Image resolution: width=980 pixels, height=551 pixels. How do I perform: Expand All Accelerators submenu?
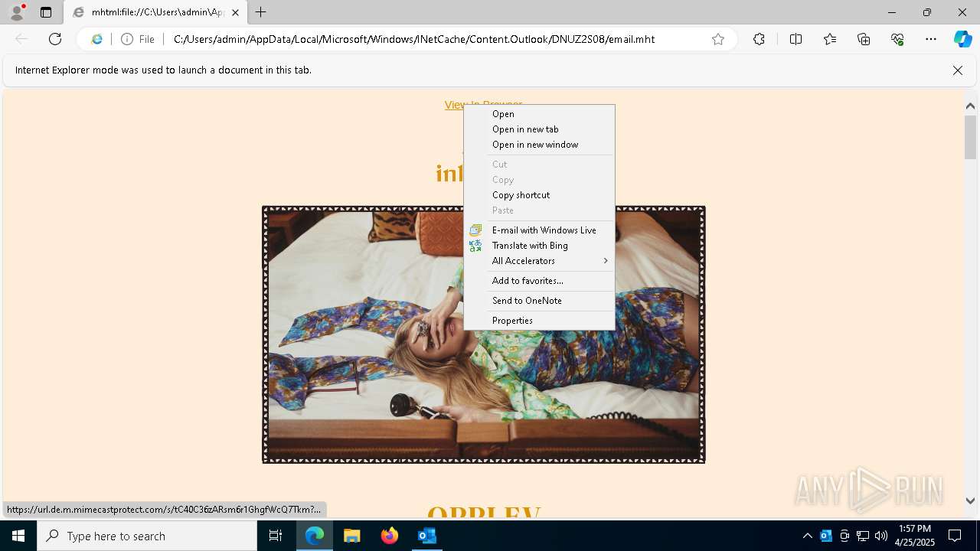click(x=539, y=261)
